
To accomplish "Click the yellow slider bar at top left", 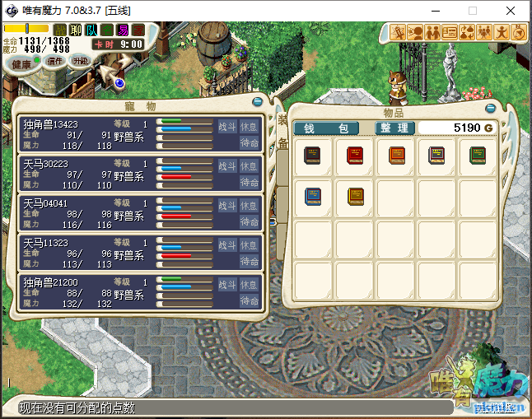I will (x=26, y=29).
